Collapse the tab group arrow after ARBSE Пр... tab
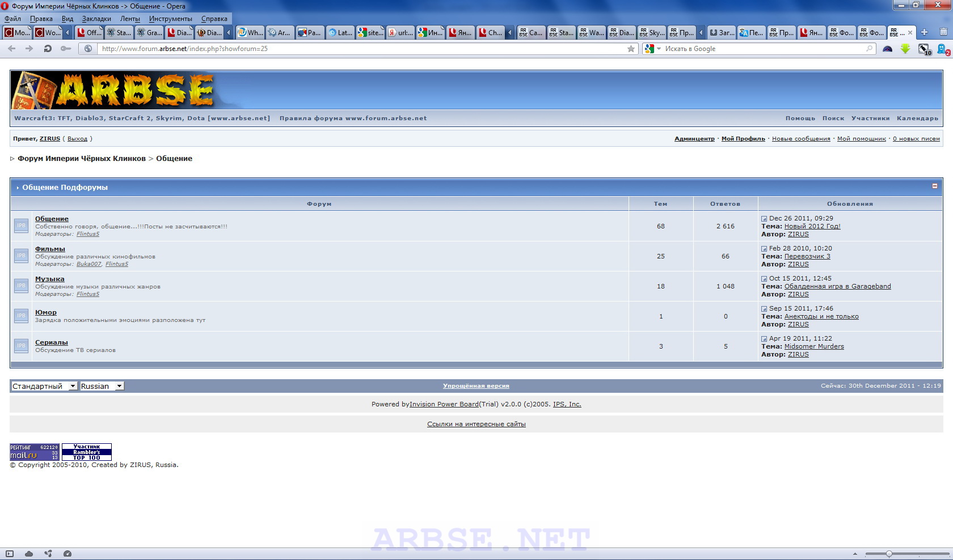The height and width of the screenshot is (560, 953). coord(701,33)
